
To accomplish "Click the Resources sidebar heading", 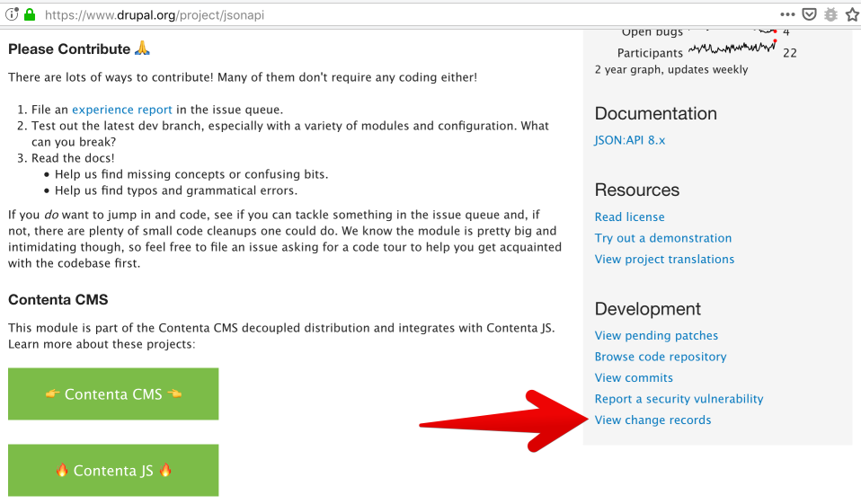I will pos(637,190).
